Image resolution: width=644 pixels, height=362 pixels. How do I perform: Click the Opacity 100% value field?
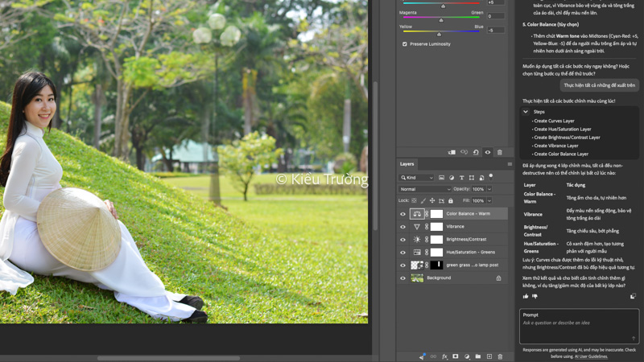(478, 189)
